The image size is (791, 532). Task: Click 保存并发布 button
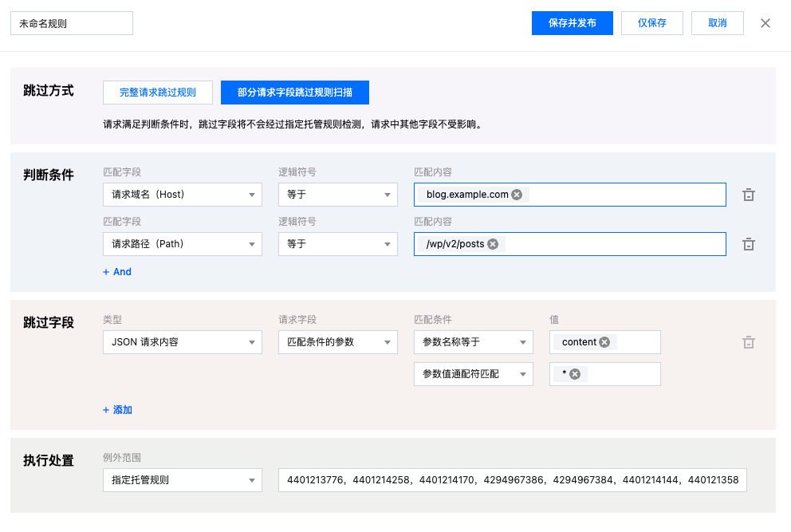click(572, 23)
